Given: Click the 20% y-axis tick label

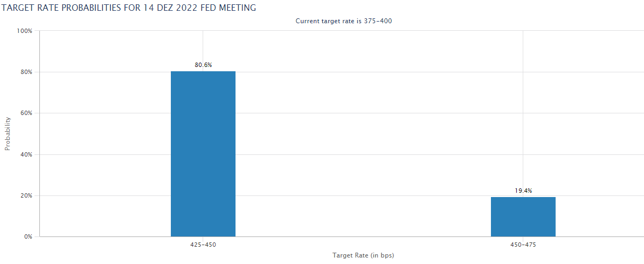Looking at the screenshot, I should 26,195.
